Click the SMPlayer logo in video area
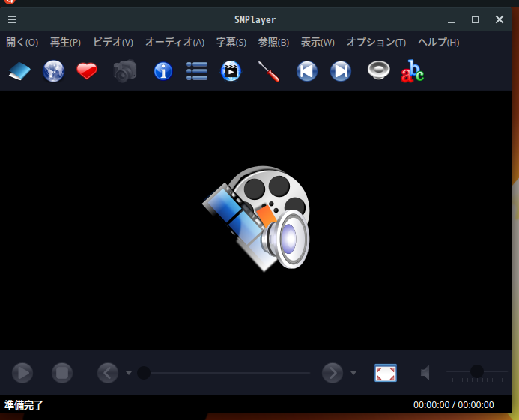519x420 pixels. (256, 219)
